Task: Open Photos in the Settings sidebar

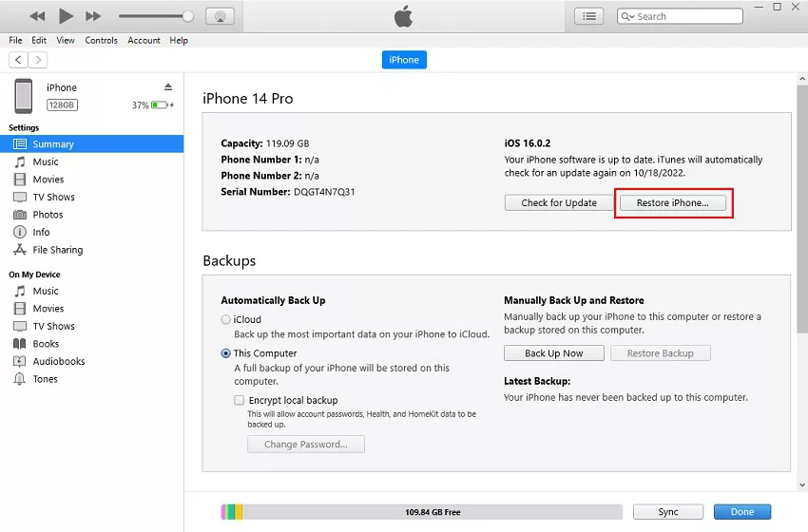Action: 48,215
